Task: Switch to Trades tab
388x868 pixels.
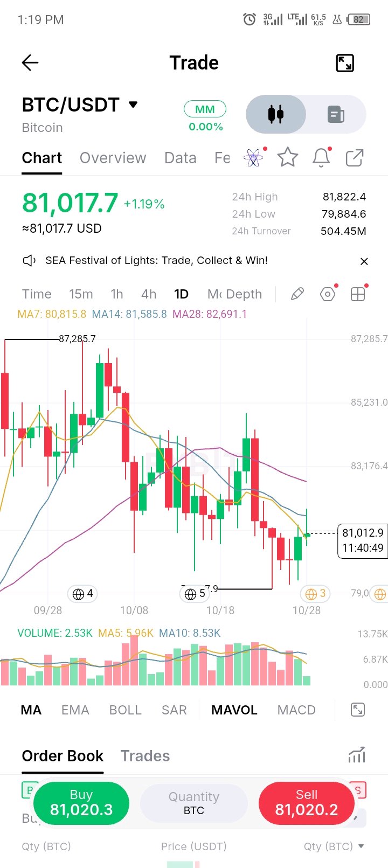Action: click(145, 756)
